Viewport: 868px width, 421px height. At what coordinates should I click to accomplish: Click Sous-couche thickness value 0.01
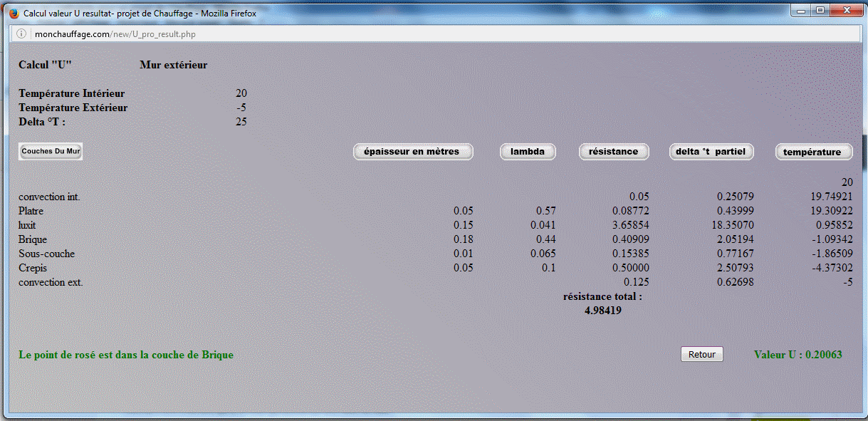(464, 254)
